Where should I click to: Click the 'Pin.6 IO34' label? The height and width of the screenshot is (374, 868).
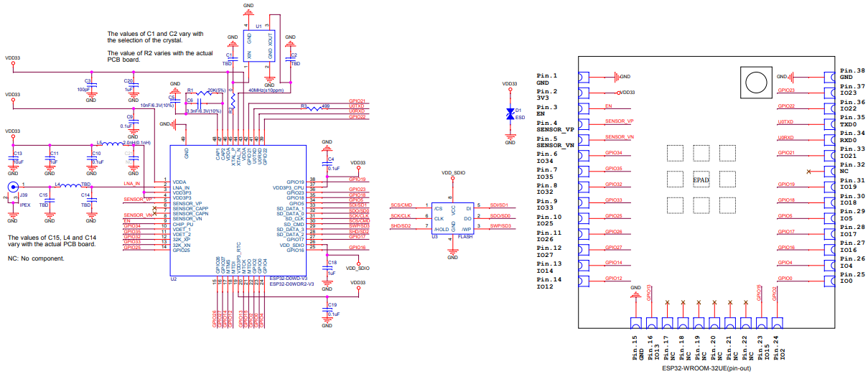tap(547, 158)
